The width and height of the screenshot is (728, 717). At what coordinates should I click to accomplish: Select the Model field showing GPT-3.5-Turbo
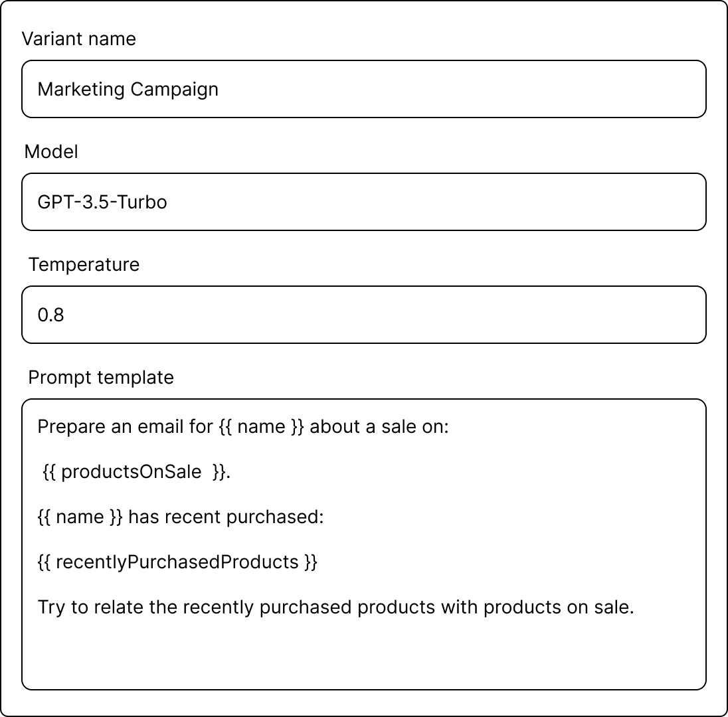click(363, 202)
